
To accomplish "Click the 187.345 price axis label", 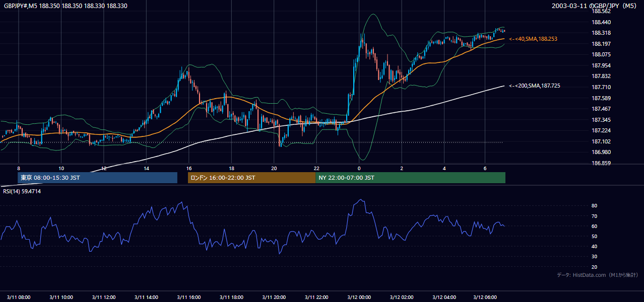I will point(601,120).
